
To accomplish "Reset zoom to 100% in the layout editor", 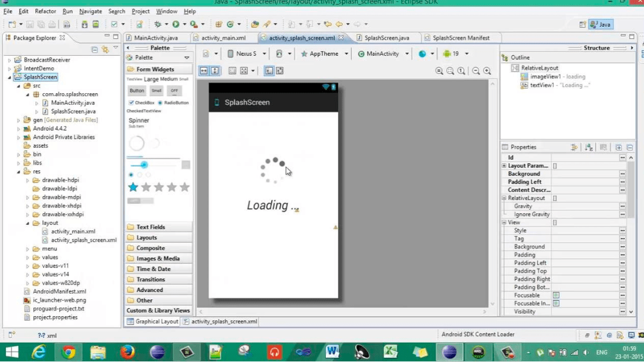I will (x=460, y=70).
